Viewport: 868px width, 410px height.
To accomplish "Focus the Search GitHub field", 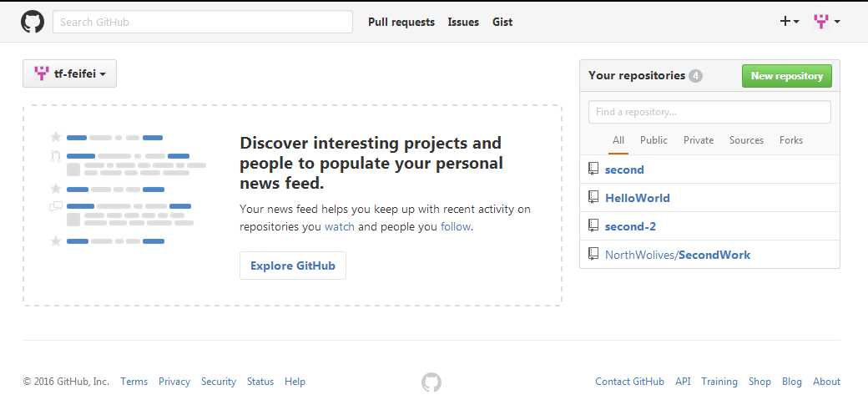I will (x=203, y=23).
